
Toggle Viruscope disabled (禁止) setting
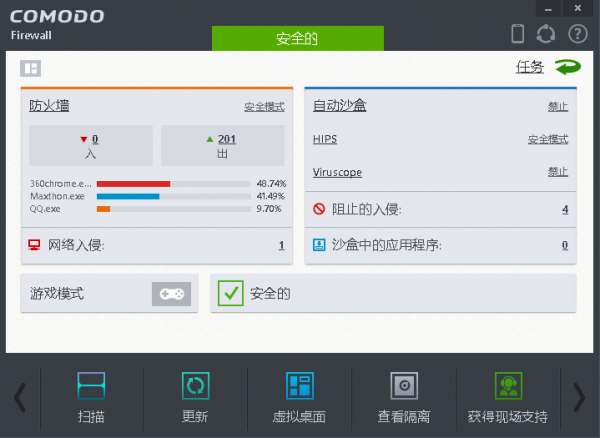(558, 172)
